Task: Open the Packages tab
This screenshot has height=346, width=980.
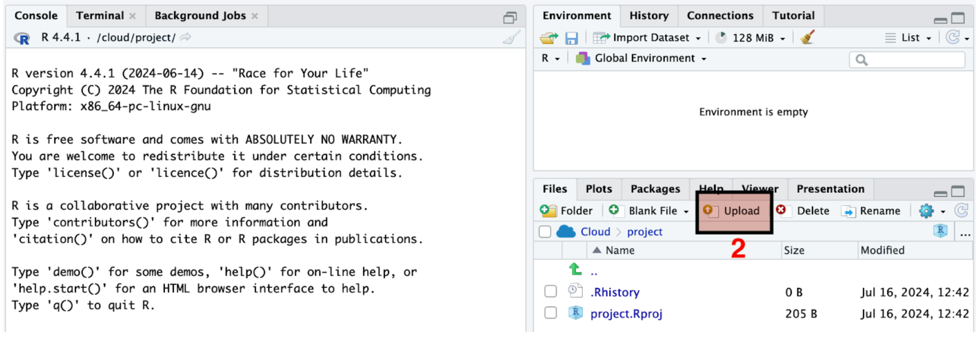Action: click(655, 189)
